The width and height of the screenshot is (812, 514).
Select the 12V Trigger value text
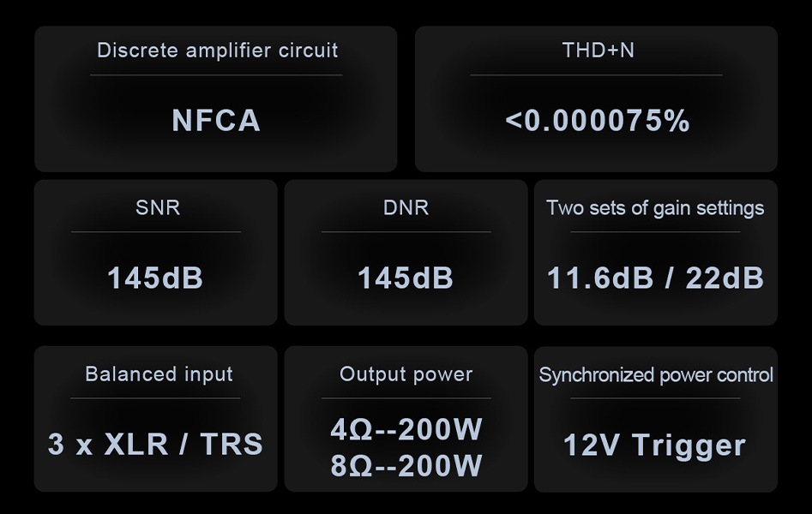pos(654,445)
